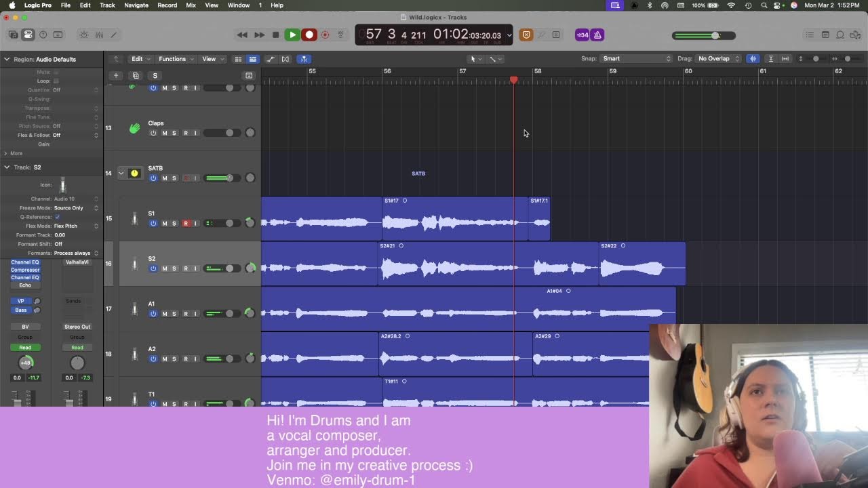868x488 pixels.
Task: Disable record enable on S1 track
Action: tap(185, 223)
